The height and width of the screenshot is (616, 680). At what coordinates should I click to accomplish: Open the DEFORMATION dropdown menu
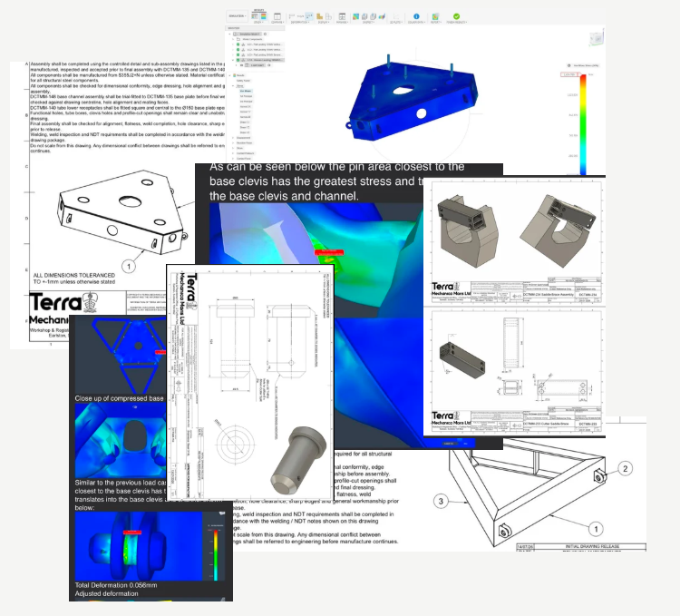(x=300, y=22)
